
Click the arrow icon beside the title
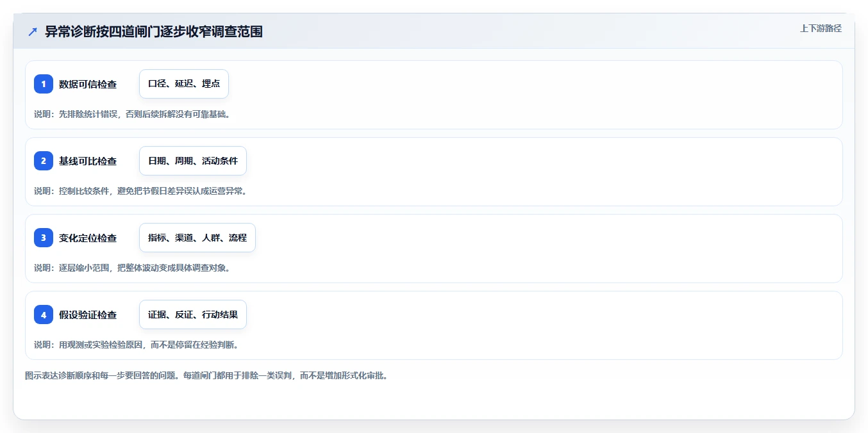coord(33,31)
